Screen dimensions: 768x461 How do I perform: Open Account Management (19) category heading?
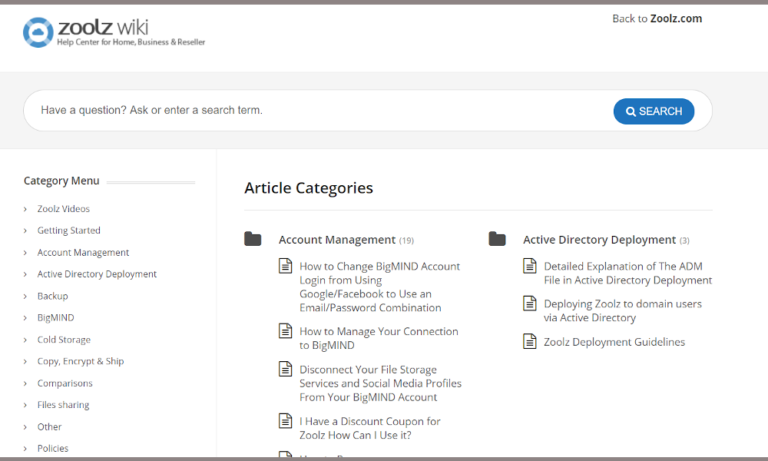346,240
